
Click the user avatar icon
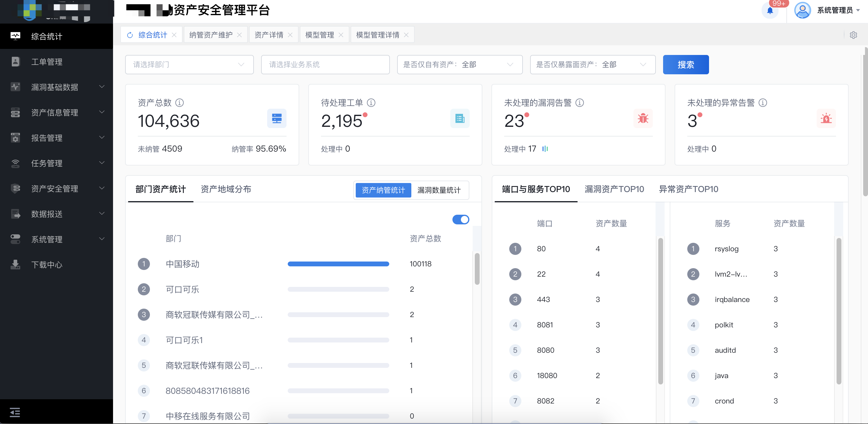click(802, 11)
